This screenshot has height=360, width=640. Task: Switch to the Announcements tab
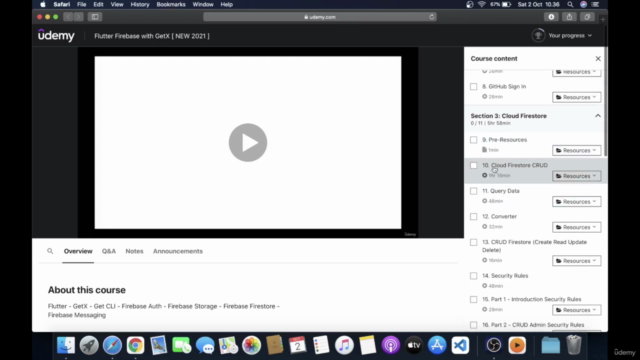tap(178, 251)
